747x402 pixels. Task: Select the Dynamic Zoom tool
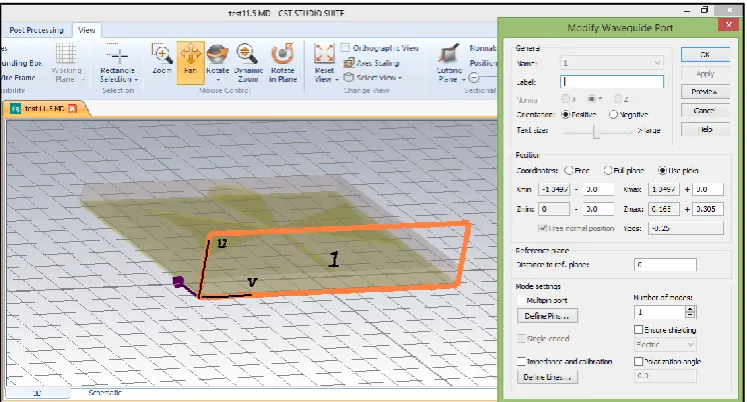pyautogui.click(x=248, y=62)
